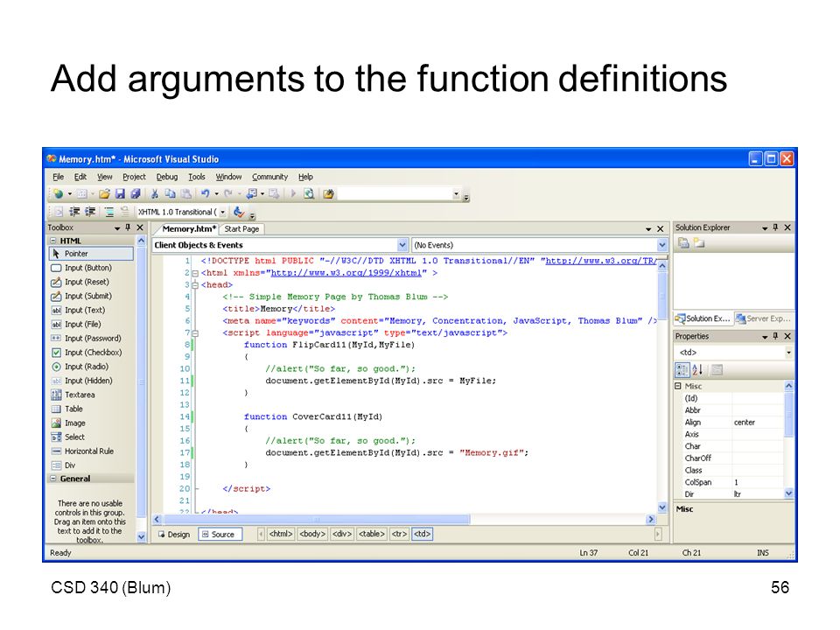Open the Community menu
This screenshot has width=840, height=630.
pos(270,177)
